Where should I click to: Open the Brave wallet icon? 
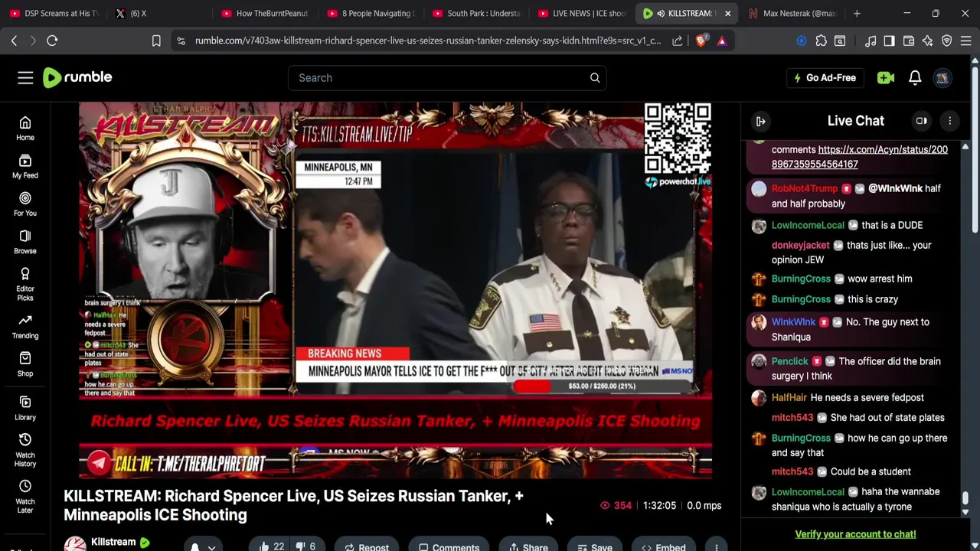tap(909, 41)
